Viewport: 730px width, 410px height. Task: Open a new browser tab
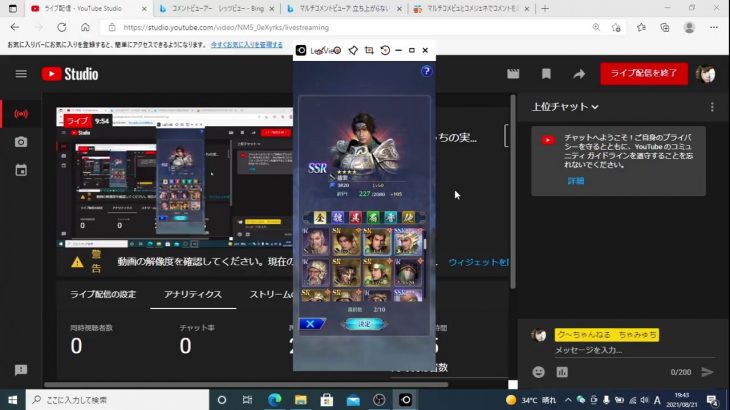[x=545, y=8]
